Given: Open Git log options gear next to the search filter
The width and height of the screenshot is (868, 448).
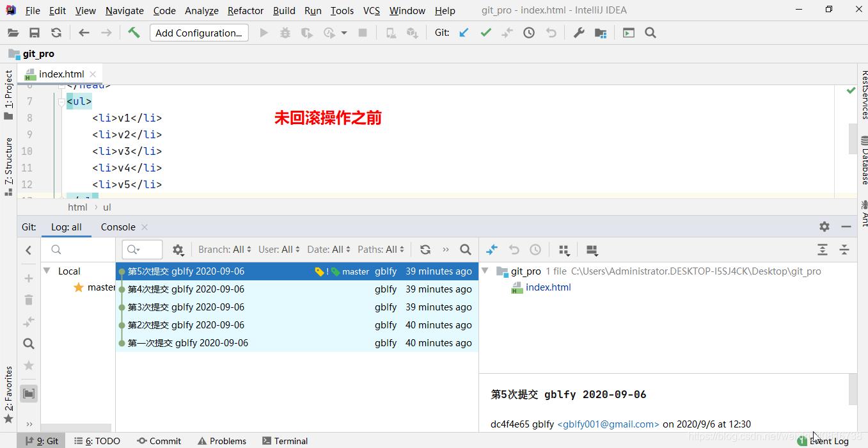Looking at the screenshot, I should (178, 250).
